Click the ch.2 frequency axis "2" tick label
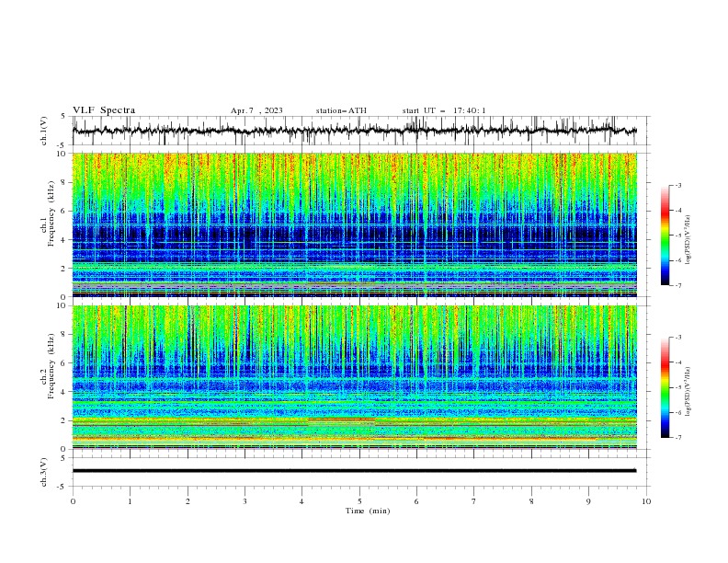This screenshot has height=563, width=728. (x=64, y=420)
